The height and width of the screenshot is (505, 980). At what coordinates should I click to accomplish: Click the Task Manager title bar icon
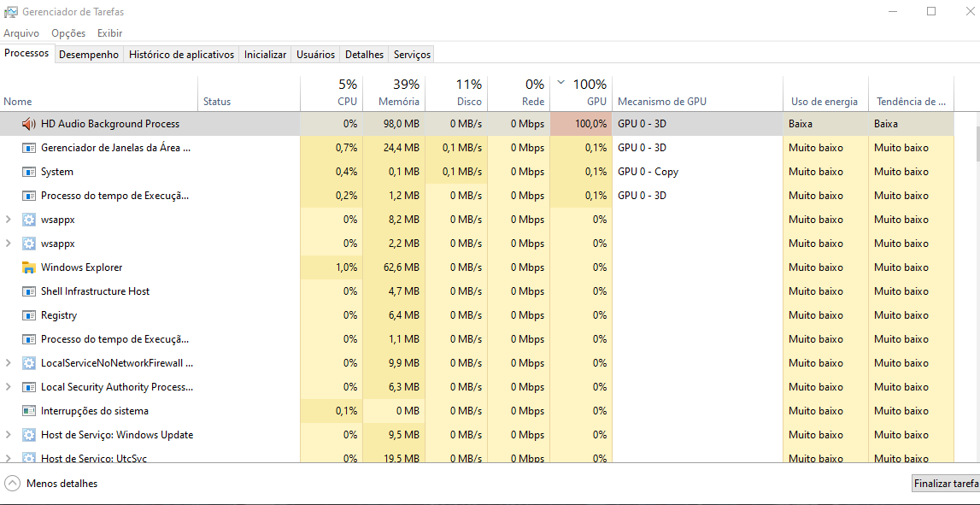pyautogui.click(x=10, y=12)
